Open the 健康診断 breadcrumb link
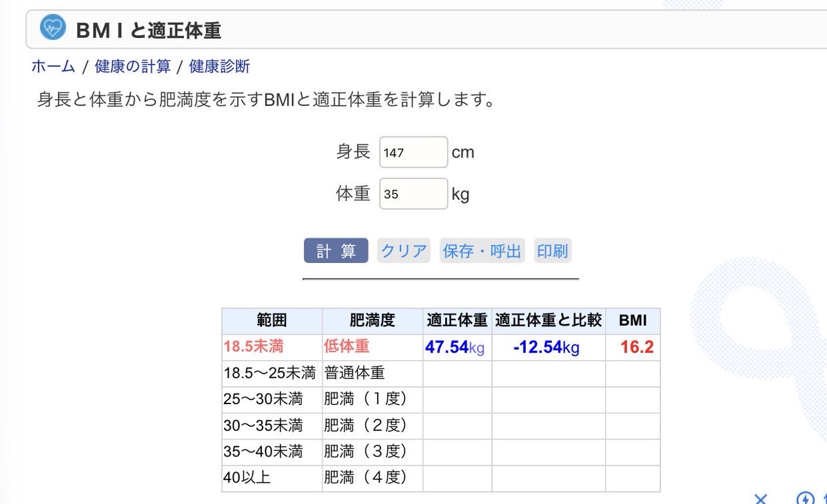827x504 pixels. tap(219, 67)
